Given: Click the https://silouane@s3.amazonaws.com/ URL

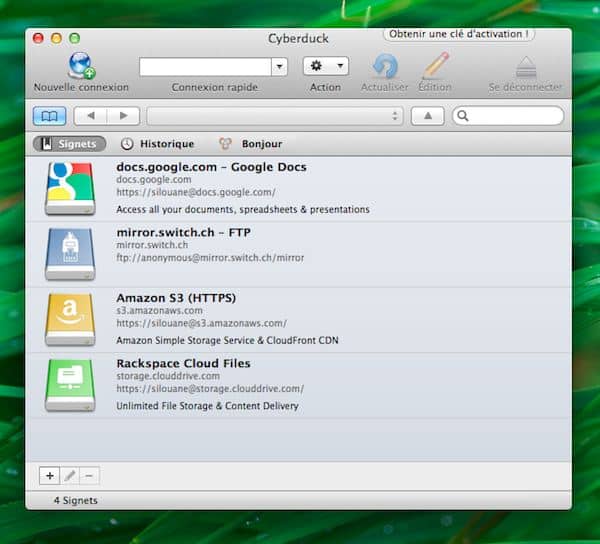Looking at the screenshot, I should [x=202, y=323].
